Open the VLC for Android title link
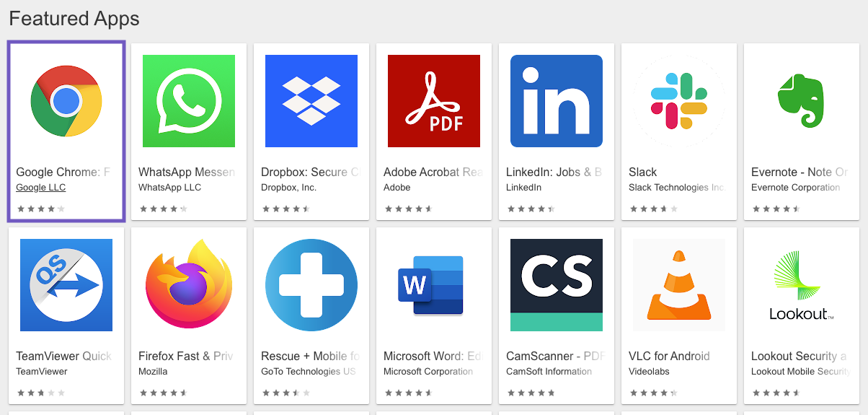This screenshot has width=868, height=415. (x=669, y=356)
